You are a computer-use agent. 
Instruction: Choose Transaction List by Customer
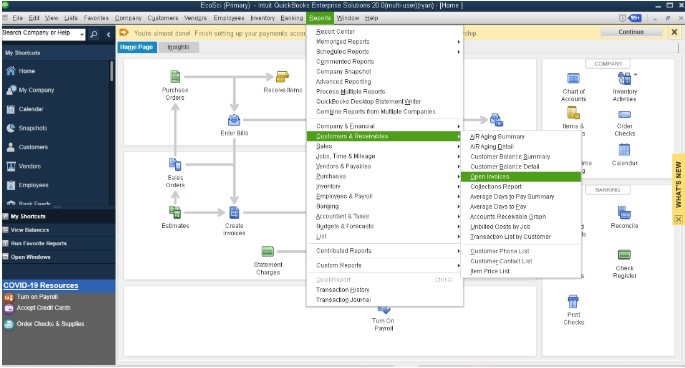pos(521,236)
